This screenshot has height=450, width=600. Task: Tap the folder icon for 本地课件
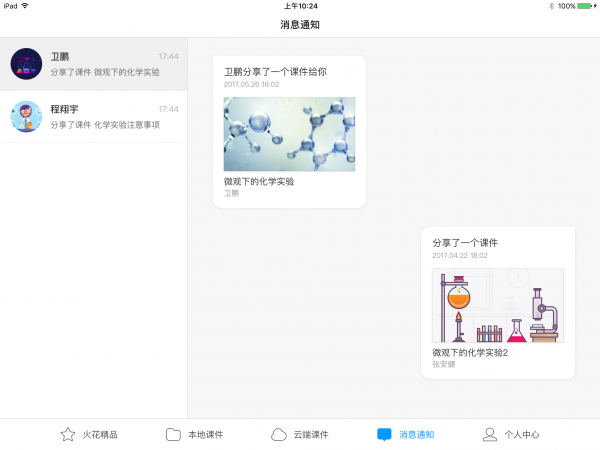click(x=173, y=434)
